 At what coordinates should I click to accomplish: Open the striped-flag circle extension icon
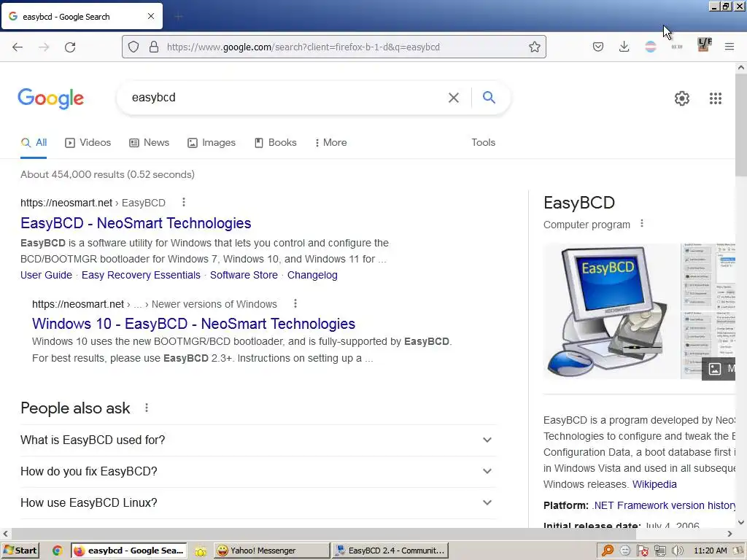pyautogui.click(x=650, y=47)
